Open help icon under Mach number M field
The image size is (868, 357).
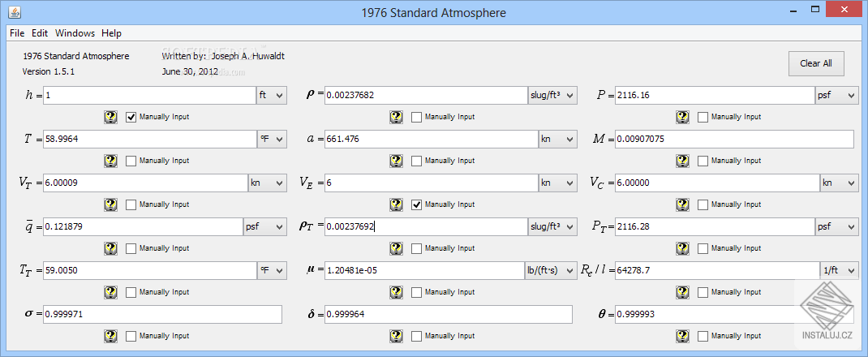682,161
